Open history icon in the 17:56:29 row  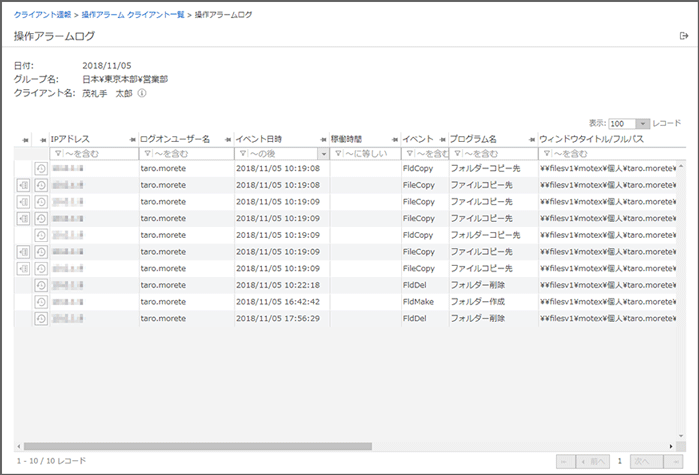[x=41, y=318]
